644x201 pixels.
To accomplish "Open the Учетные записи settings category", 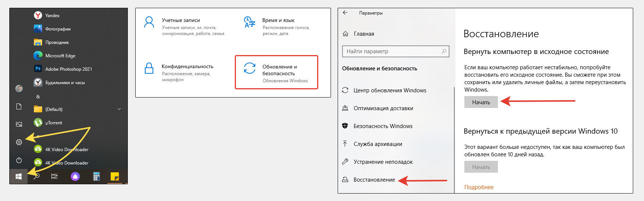I will [x=181, y=20].
